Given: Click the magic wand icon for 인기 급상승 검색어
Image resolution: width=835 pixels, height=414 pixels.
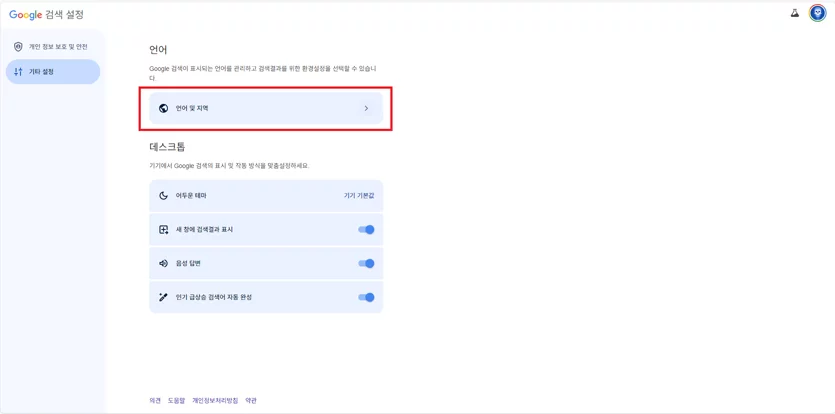Looking at the screenshot, I should tap(163, 297).
